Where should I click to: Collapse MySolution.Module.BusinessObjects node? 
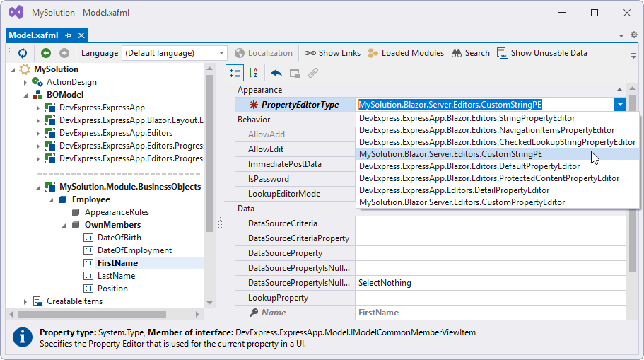[38, 187]
